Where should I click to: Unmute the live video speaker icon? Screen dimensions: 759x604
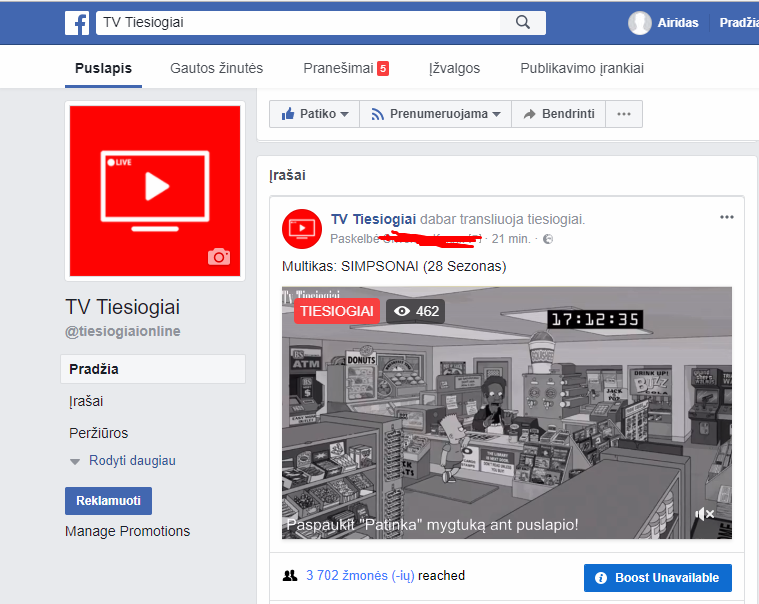tap(705, 514)
